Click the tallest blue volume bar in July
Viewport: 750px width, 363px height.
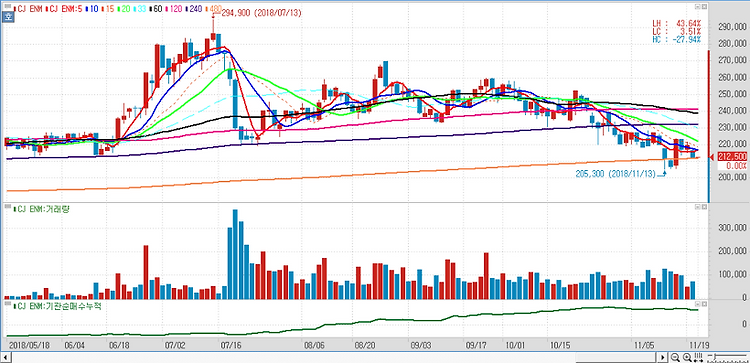click(235, 254)
